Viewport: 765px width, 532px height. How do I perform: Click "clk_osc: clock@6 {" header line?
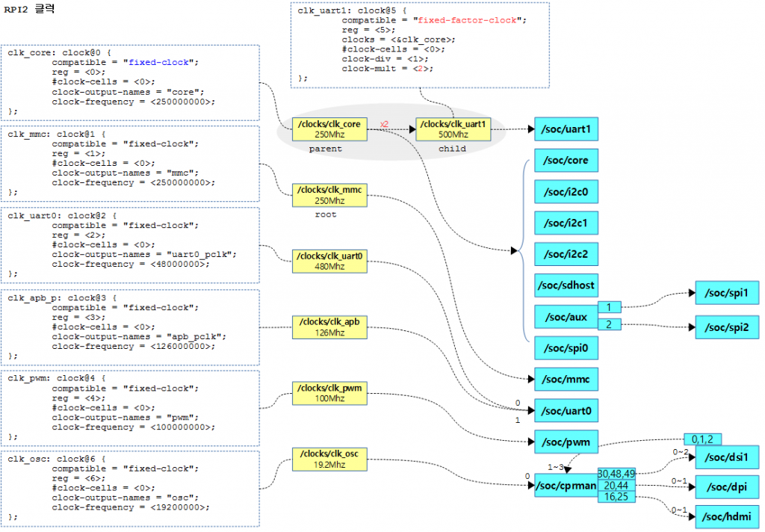pyautogui.click(x=57, y=460)
